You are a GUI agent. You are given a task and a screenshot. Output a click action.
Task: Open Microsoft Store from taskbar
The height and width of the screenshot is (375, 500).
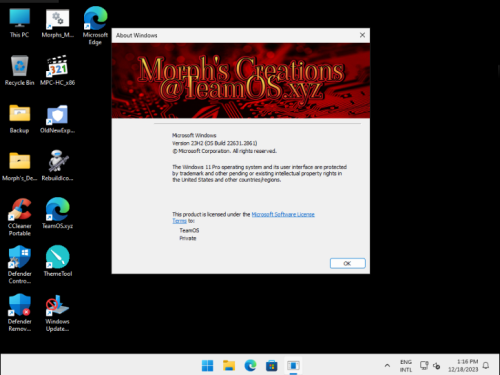pyautogui.click(x=272, y=366)
